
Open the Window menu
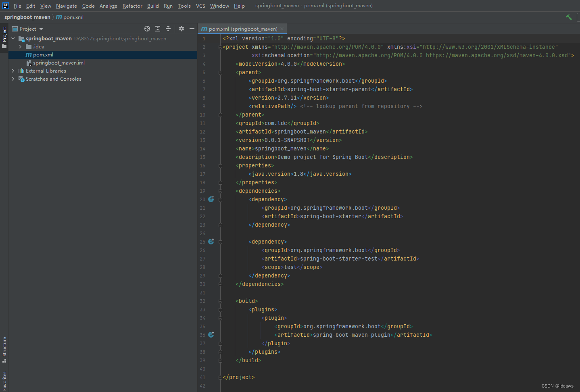point(219,6)
